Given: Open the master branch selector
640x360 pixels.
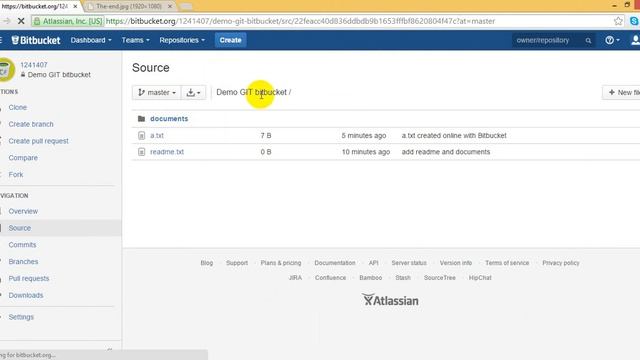Looking at the screenshot, I should 157,93.
